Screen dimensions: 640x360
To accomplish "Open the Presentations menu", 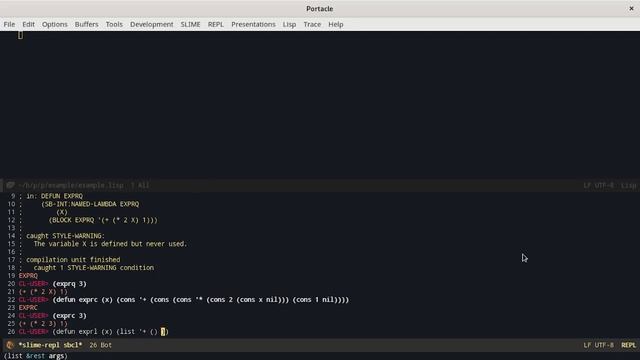I will [253, 24].
